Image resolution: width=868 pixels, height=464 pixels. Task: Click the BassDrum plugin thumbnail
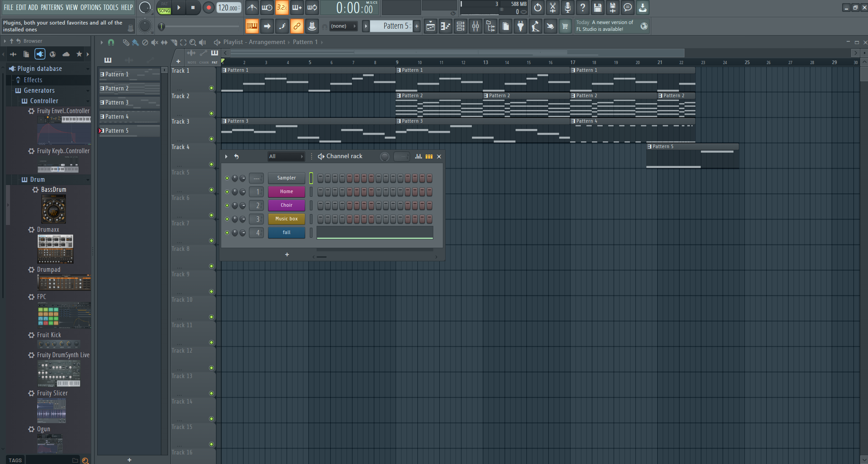pos(54,209)
